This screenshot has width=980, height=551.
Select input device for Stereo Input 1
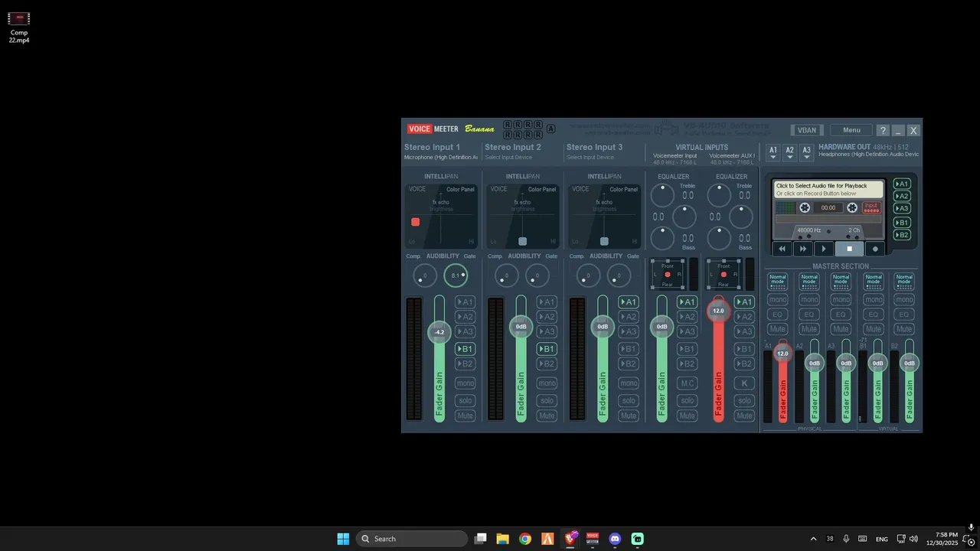pyautogui.click(x=440, y=157)
